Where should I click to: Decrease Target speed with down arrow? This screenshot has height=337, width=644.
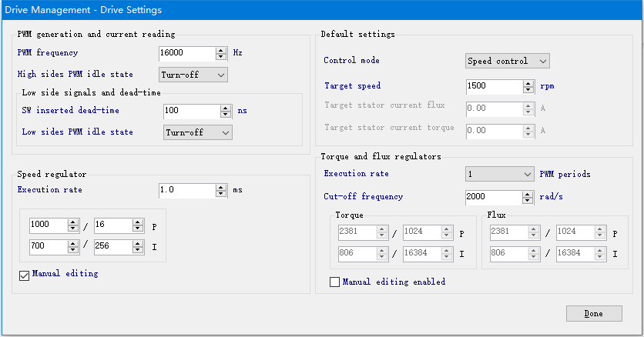tap(528, 90)
